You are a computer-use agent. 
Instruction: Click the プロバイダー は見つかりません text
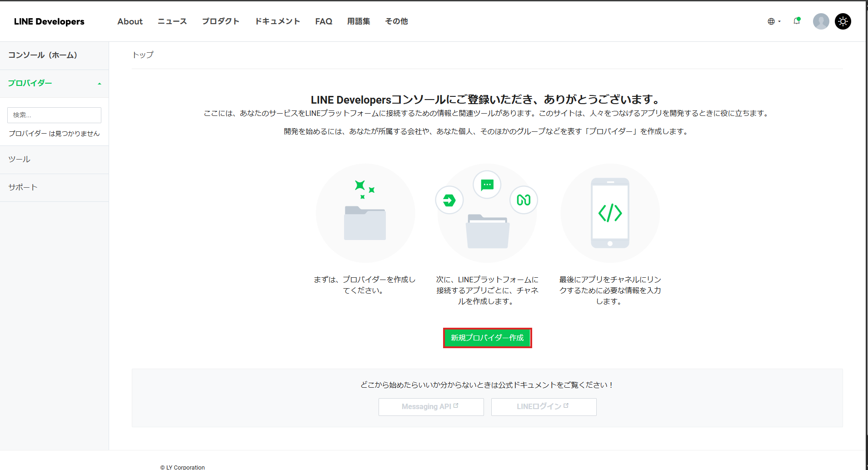(54, 134)
